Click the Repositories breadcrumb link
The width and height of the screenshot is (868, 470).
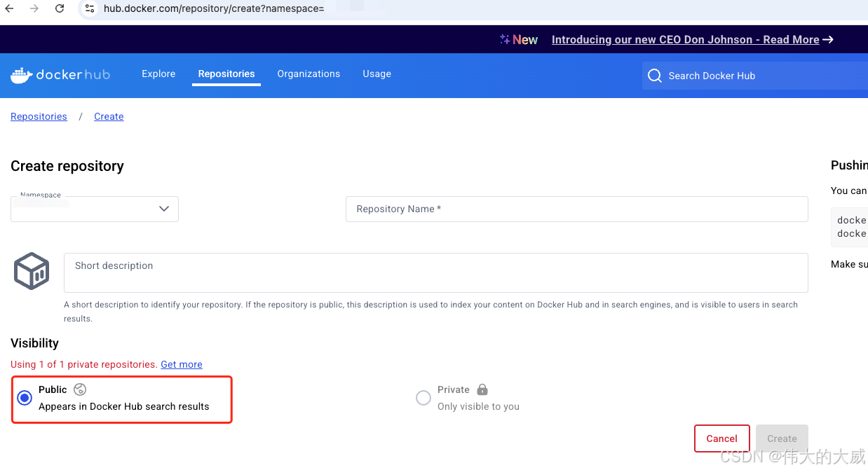[39, 116]
